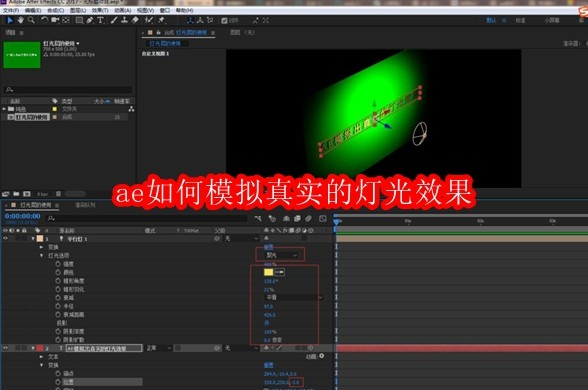Toggle the intensity stopwatch

coord(58,264)
